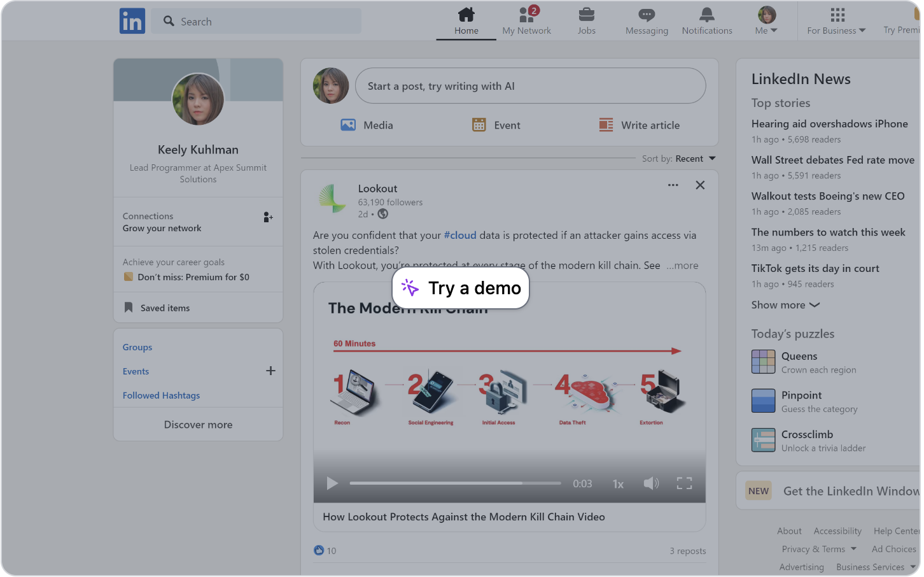Open How Lookout Protects video title
The width and height of the screenshot is (924, 577).
click(x=464, y=516)
